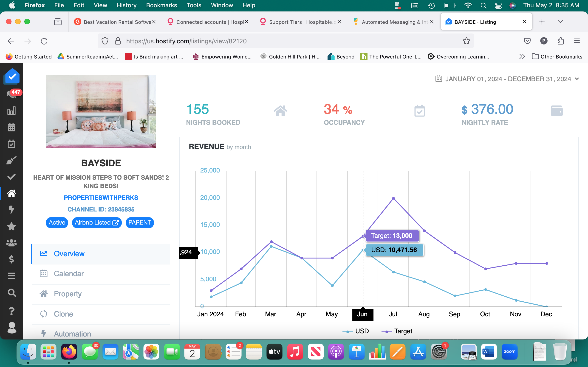Select the Calendar tab in listing menu
588x367 pixels.
(x=68, y=274)
